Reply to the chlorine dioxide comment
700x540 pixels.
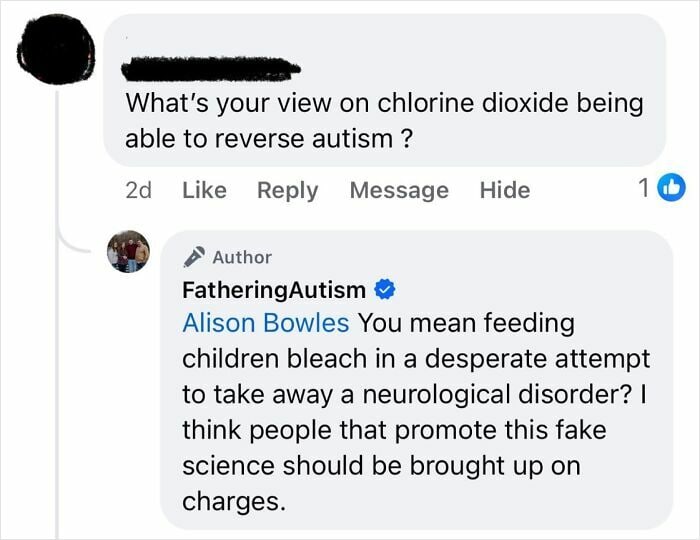point(287,190)
